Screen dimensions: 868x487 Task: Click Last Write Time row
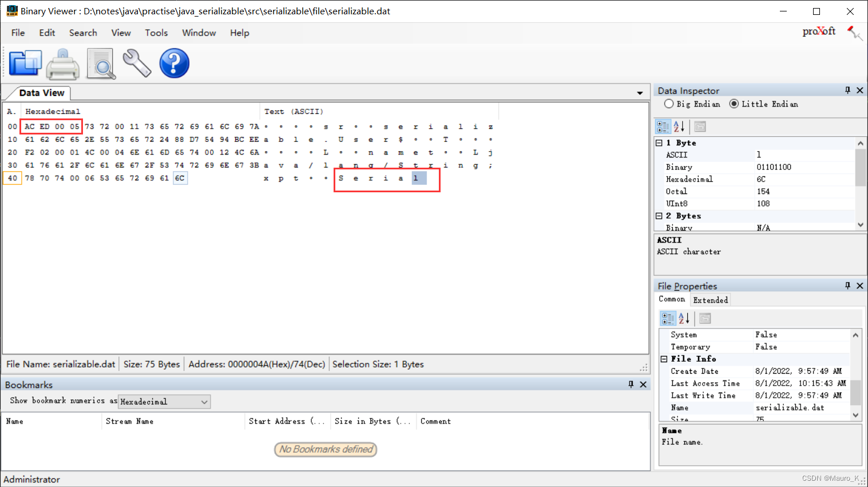(x=755, y=395)
